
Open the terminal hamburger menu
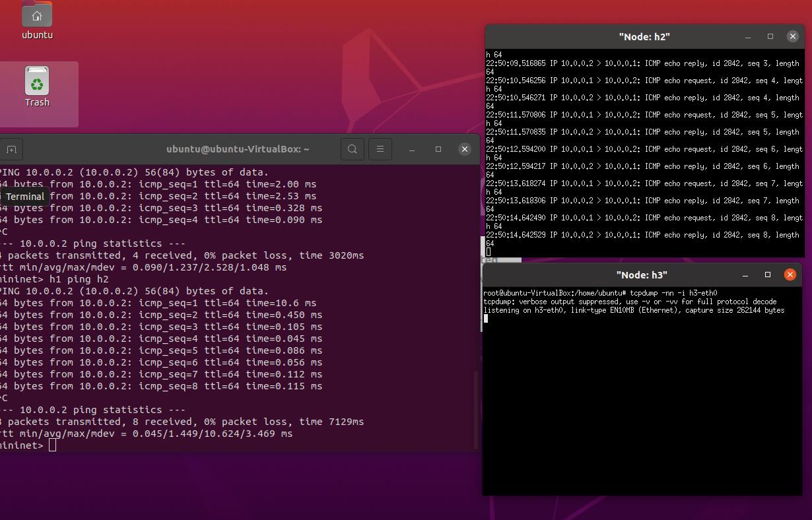coord(380,149)
